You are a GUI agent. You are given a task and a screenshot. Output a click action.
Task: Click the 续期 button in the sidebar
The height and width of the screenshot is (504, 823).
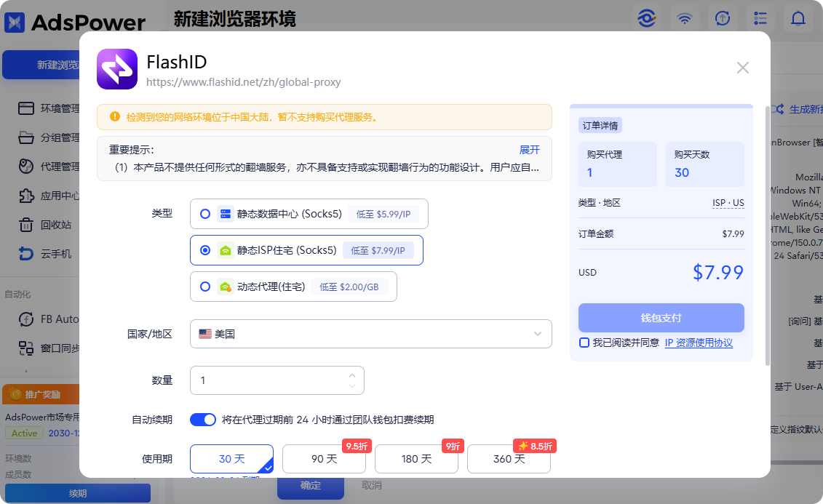(x=78, y=493)
